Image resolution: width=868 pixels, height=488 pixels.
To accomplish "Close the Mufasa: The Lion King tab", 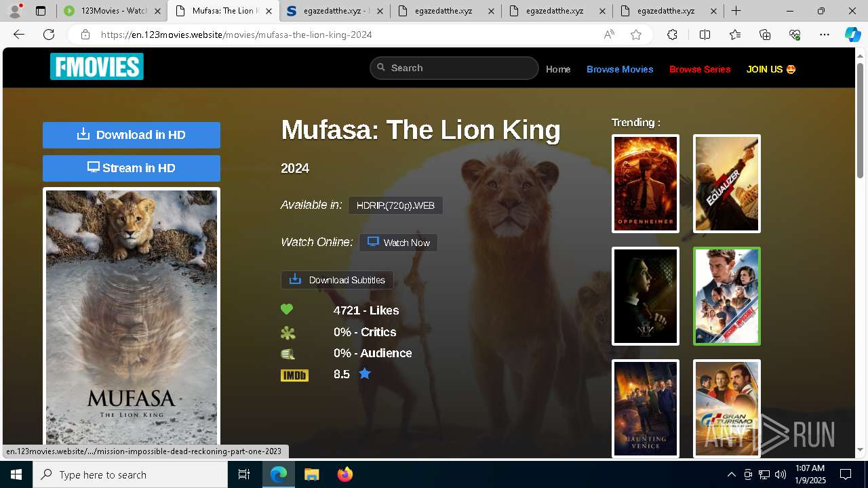I will click(268, 11).
